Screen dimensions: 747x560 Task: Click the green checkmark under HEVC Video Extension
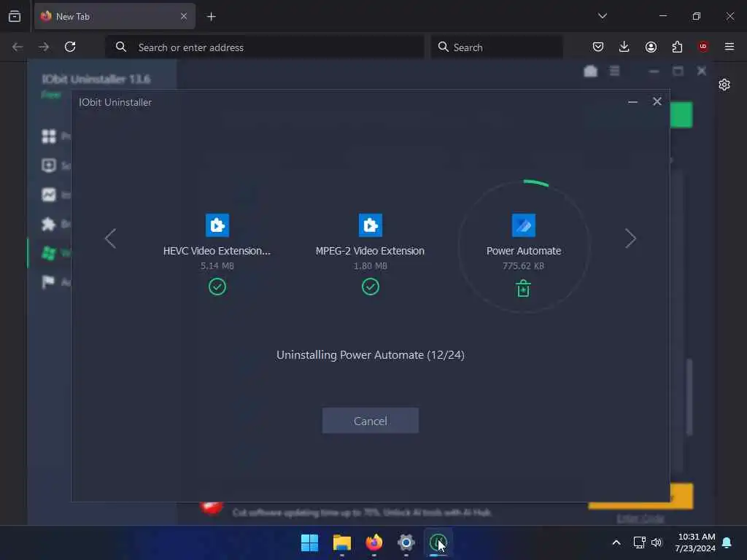coord(217,287)
